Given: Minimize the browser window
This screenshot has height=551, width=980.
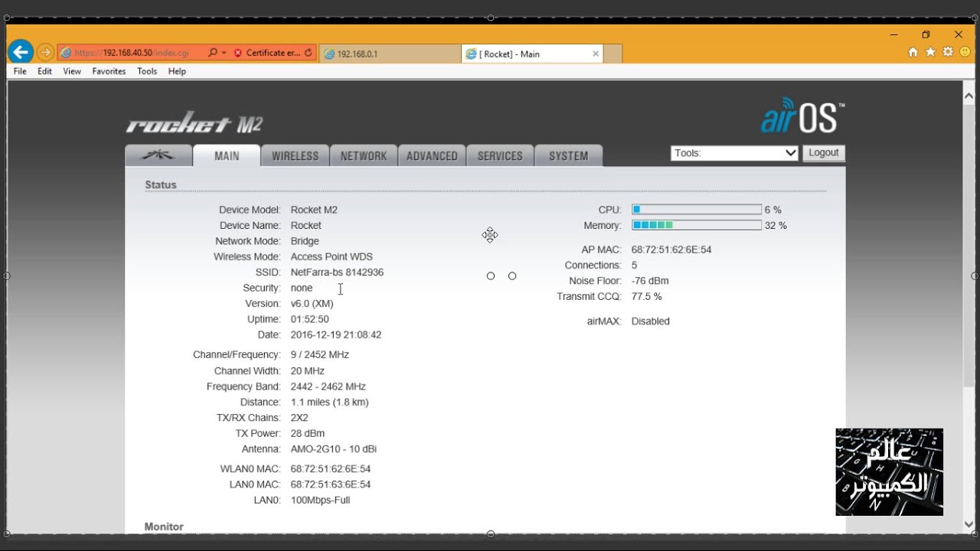Looking at the screenshot, I should tap(893, 34).
